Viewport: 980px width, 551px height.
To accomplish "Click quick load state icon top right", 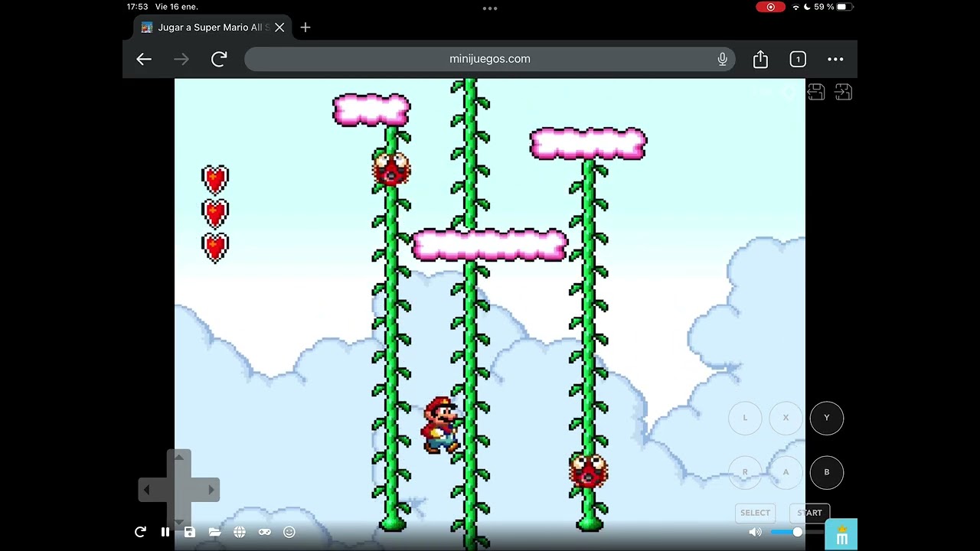I will pos(843,92).
